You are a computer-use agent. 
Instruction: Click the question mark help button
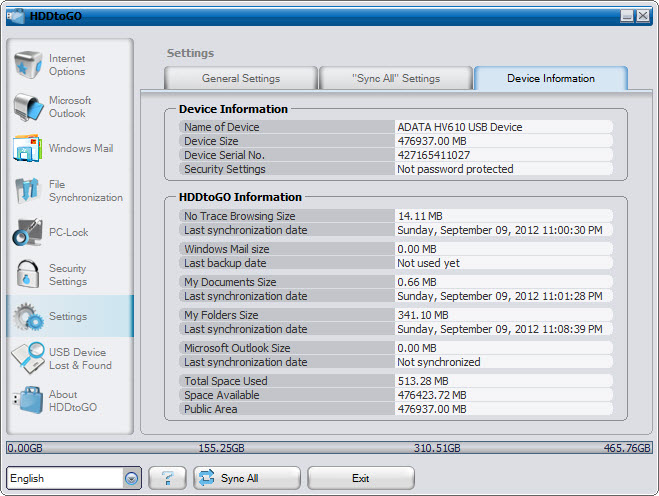tap(167, 478)
